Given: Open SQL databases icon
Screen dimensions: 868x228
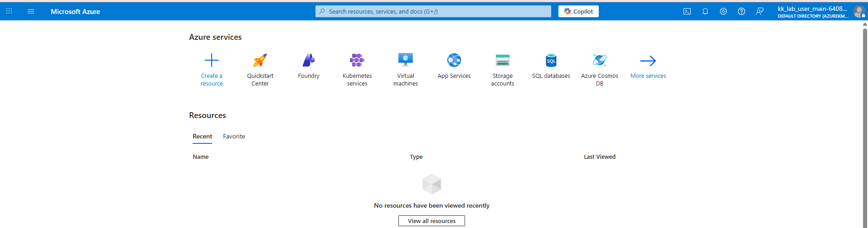Looking at the screenshot, I should tap(551, 60).
